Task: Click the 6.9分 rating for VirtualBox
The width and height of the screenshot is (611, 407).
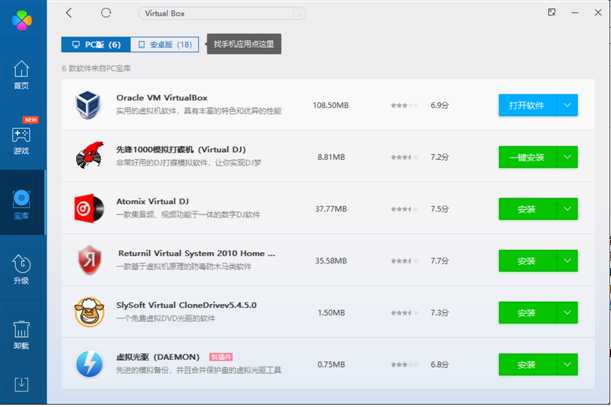Action: pos(440,105)
